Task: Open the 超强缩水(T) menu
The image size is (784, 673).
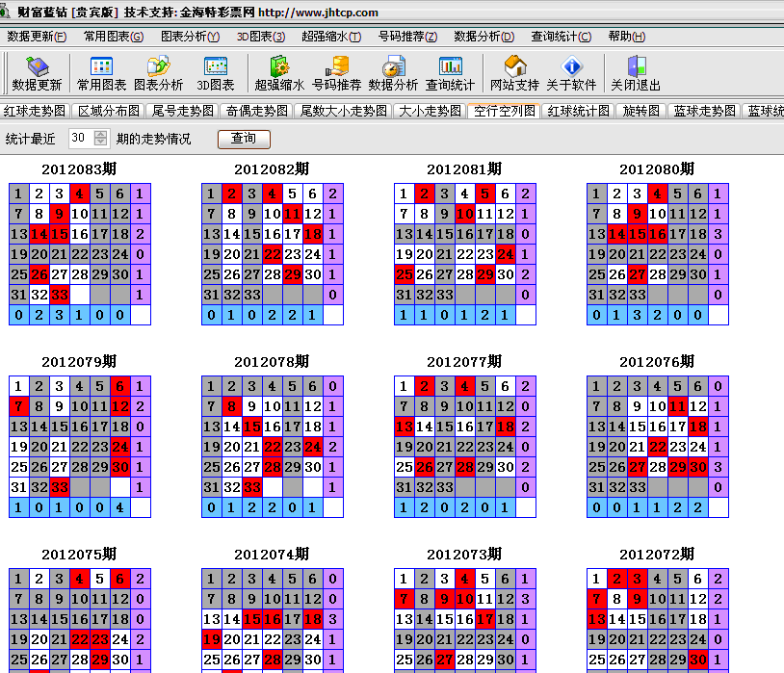Action: (330, 37)
